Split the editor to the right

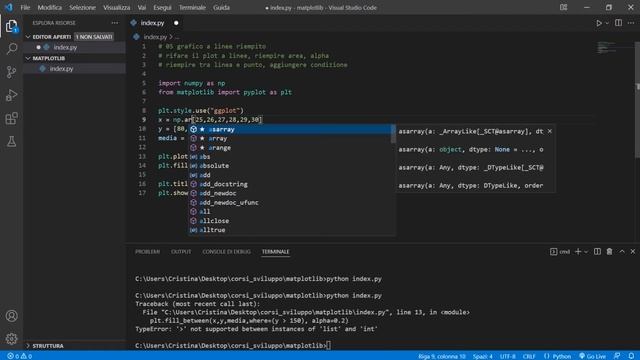coord(618,23)
